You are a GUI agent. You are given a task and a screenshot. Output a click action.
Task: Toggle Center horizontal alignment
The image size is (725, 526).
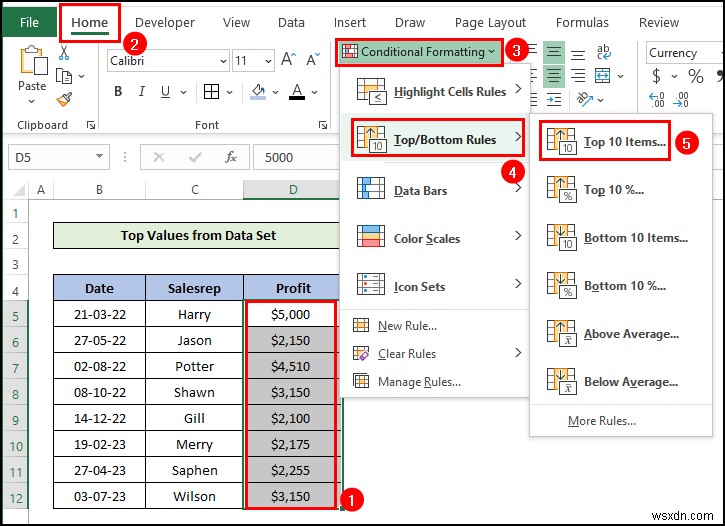click(x=554, y=75)
